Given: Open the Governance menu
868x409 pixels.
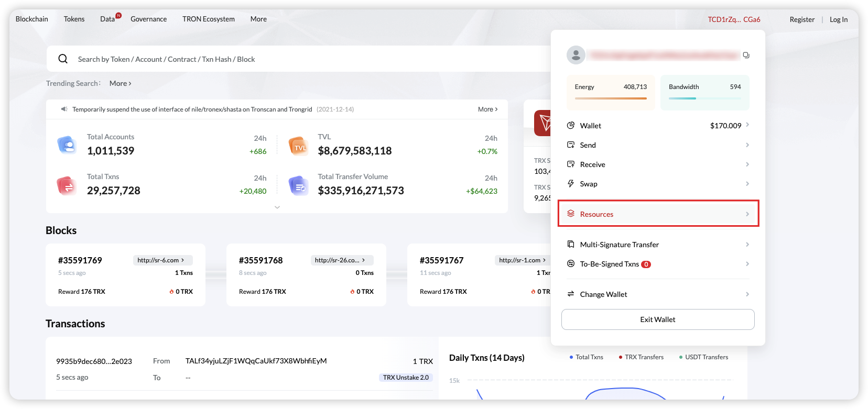Looking at the screenshot, I should [x=148, y=19].
